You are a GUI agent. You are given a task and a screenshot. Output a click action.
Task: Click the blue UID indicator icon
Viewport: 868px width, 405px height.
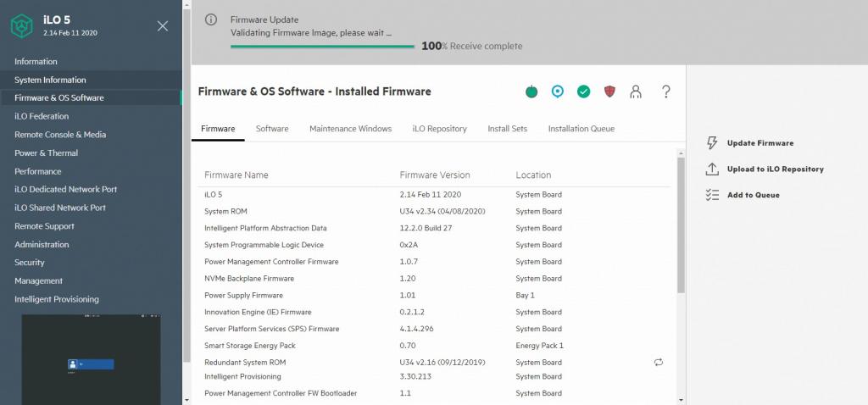point(557,92)
